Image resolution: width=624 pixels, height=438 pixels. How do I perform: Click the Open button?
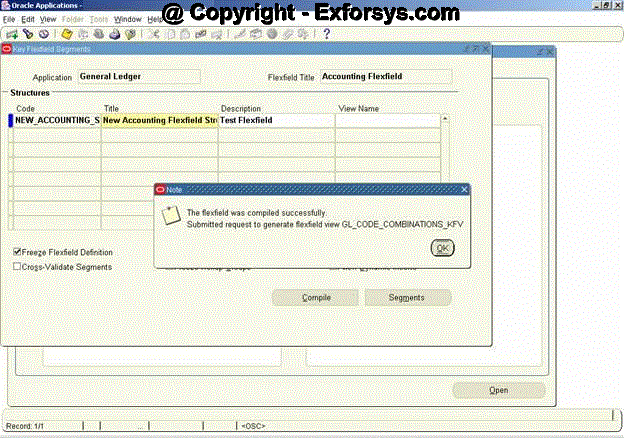[x=498, y=390]
